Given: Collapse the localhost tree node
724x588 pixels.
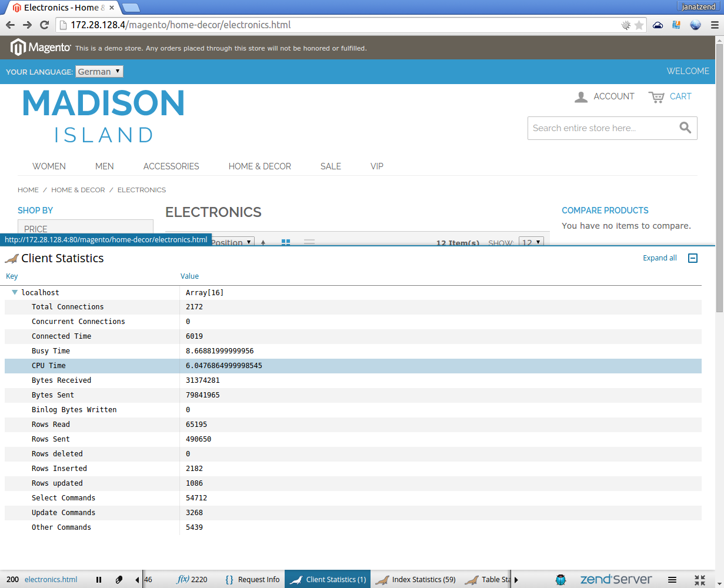Looking at the screenshot, I should click(15, 292).
